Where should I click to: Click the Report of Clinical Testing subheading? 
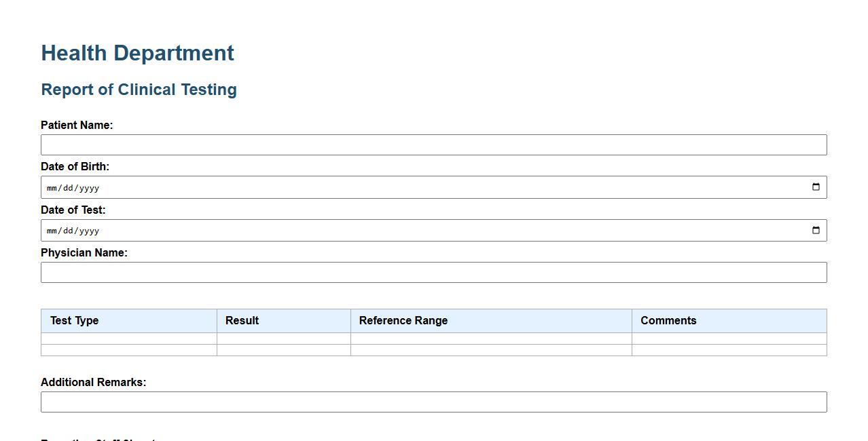pos(139,90)
